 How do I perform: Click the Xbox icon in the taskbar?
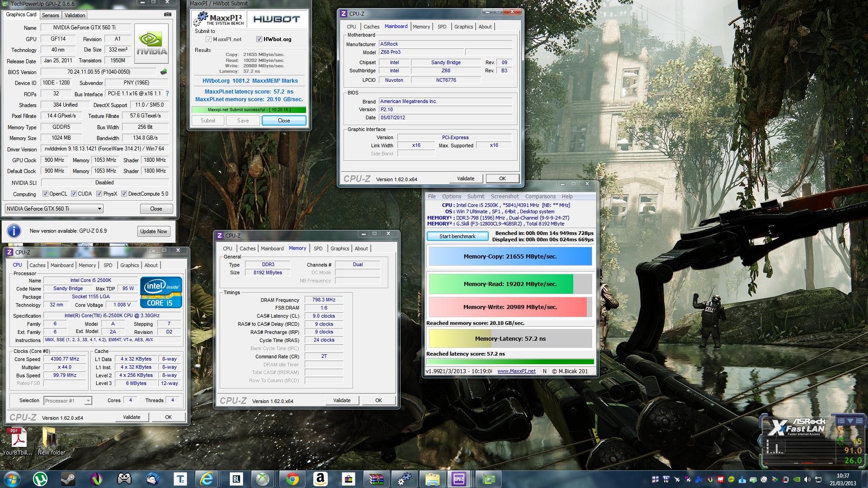(x=263, y=479)
